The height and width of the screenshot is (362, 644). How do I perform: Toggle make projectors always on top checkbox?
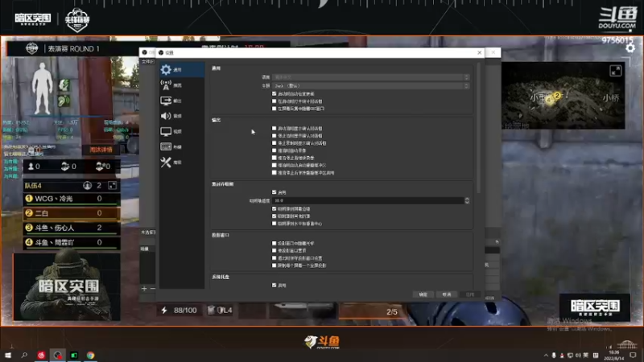coord(275,251)
